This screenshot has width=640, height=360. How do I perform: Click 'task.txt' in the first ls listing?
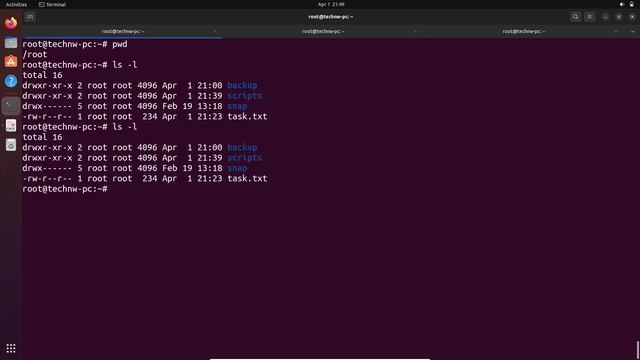tap(247, 116)
